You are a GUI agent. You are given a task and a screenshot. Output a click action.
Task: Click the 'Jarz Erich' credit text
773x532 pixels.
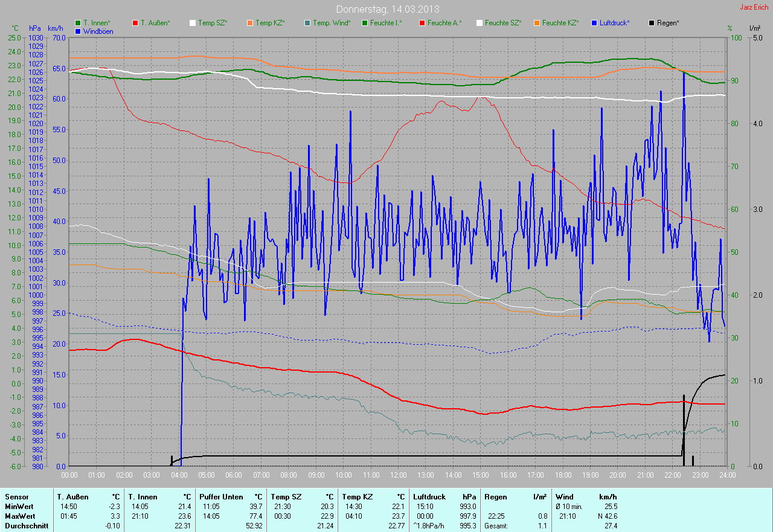(x=754, y=7)
